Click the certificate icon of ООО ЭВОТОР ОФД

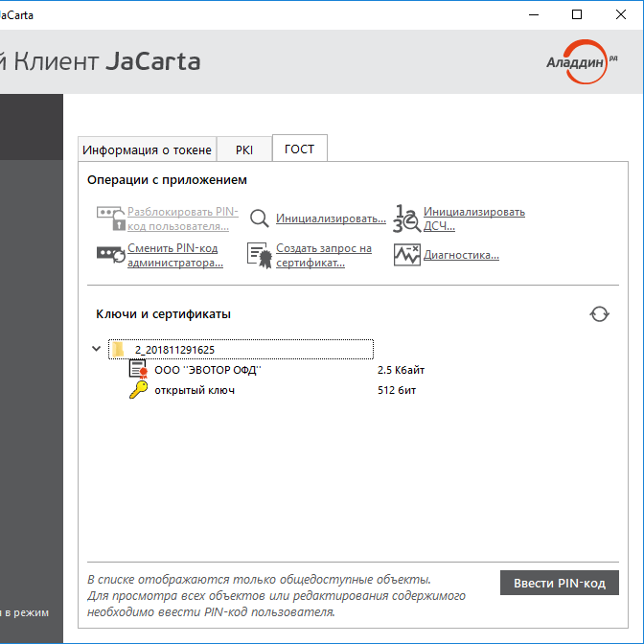(138, 369)
